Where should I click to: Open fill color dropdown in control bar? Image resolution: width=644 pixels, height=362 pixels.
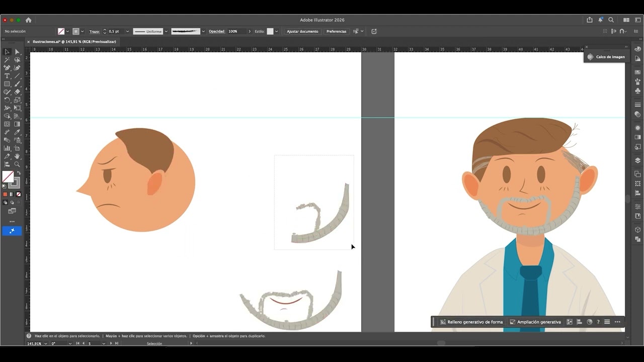tap(67, 31)
